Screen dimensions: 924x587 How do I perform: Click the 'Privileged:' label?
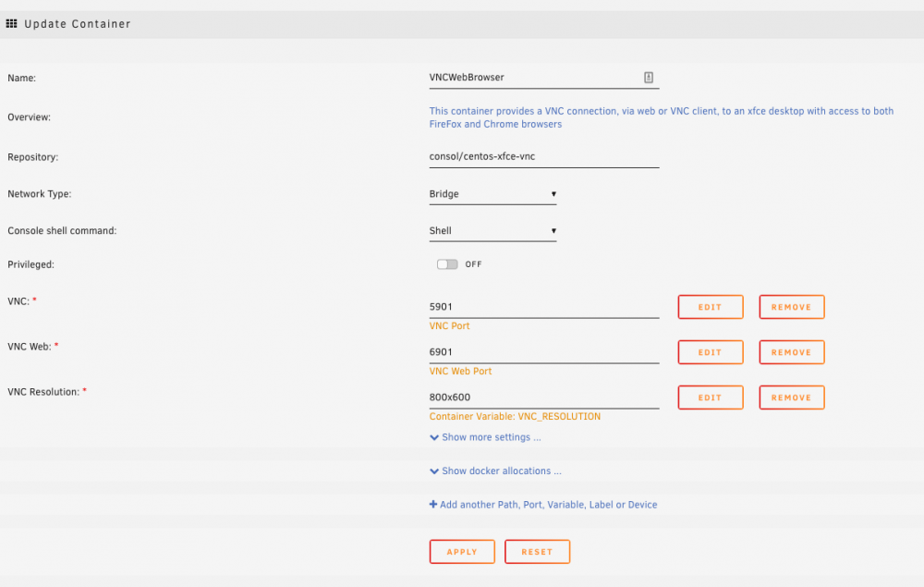pos(30,264)
